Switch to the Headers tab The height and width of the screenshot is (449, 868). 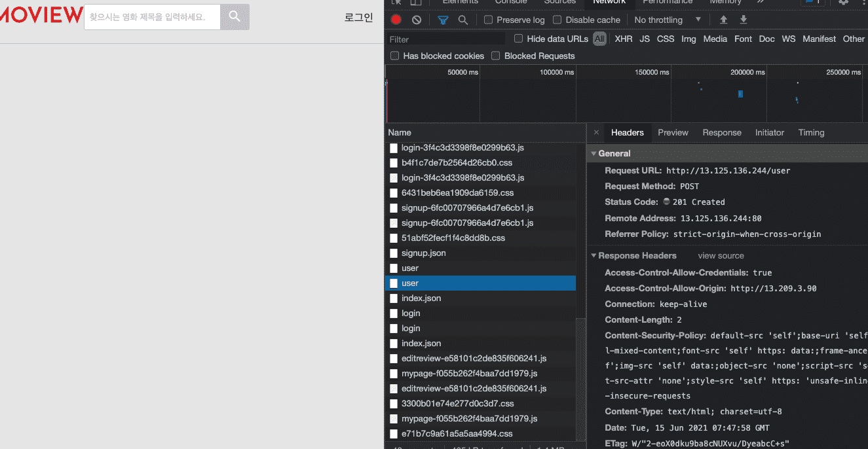coord(628,132)
